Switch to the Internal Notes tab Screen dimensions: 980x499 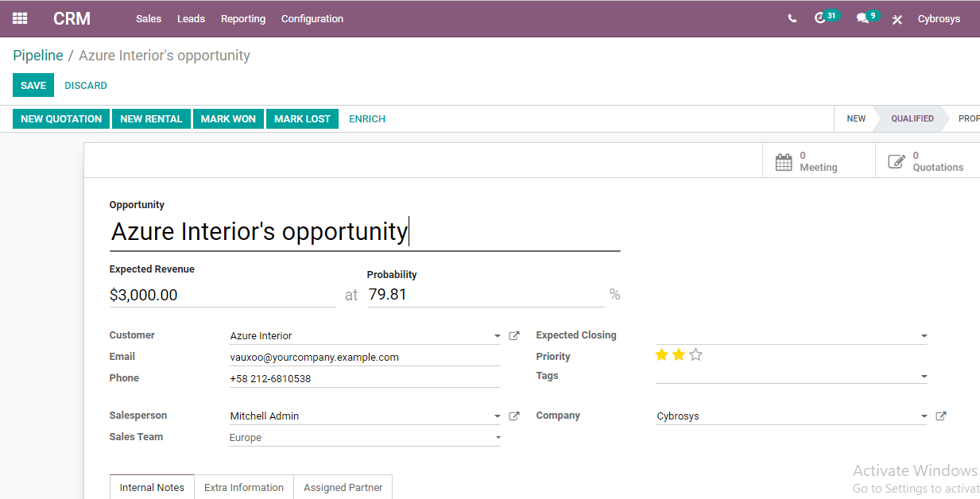(x=152, y=487)
